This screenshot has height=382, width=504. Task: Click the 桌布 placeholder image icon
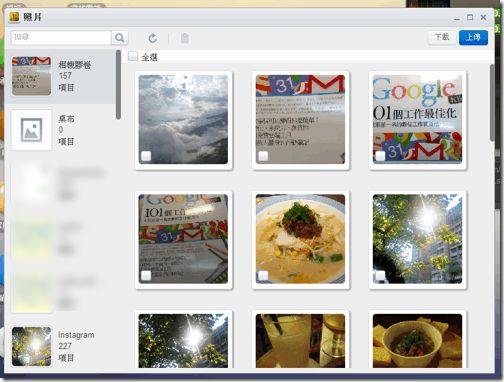pyautogui.click(x=32, y=130)
